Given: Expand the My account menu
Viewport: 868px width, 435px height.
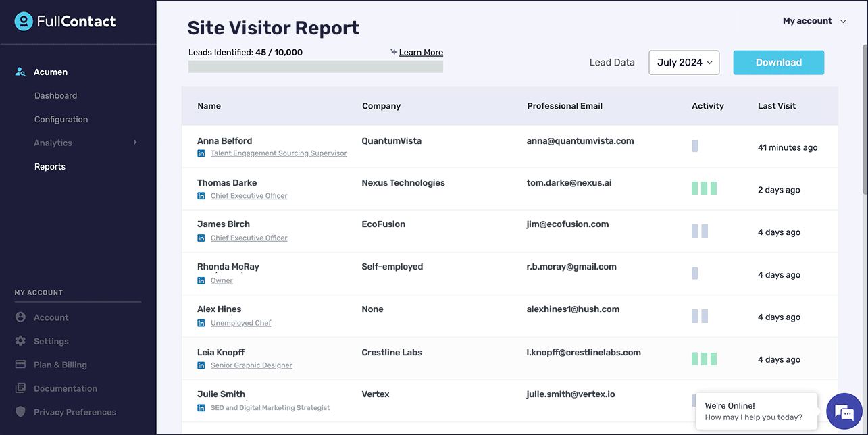Looking at the screenshot, I should coord(814,21).
